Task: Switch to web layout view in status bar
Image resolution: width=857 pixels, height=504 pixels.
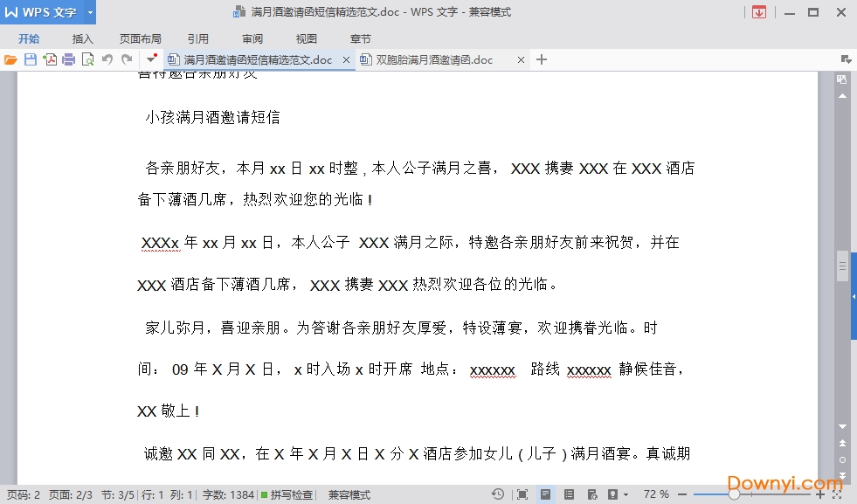Action: (591, 494)
